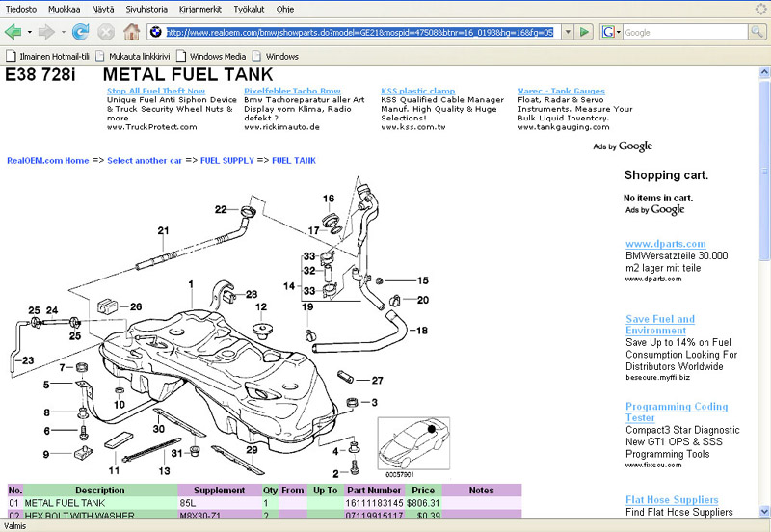The width and height of the screenshot is (771, 532).
Task: Click the Select another car link
Action: [x=145, y=160]
